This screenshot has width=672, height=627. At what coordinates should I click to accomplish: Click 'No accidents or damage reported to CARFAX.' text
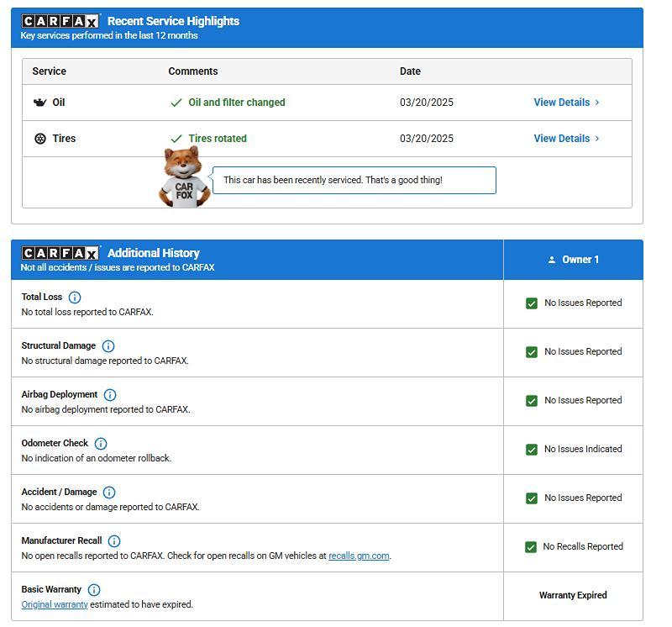tap(111, 508)
